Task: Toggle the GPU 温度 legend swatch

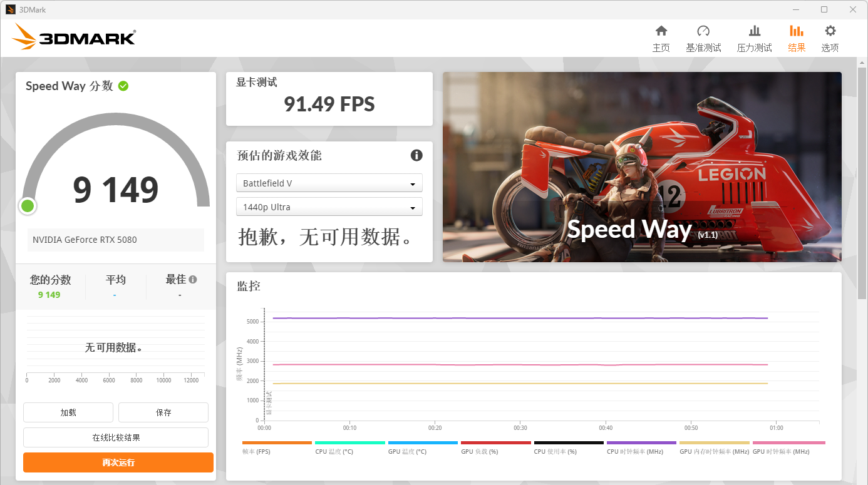Action: point(423,442)
